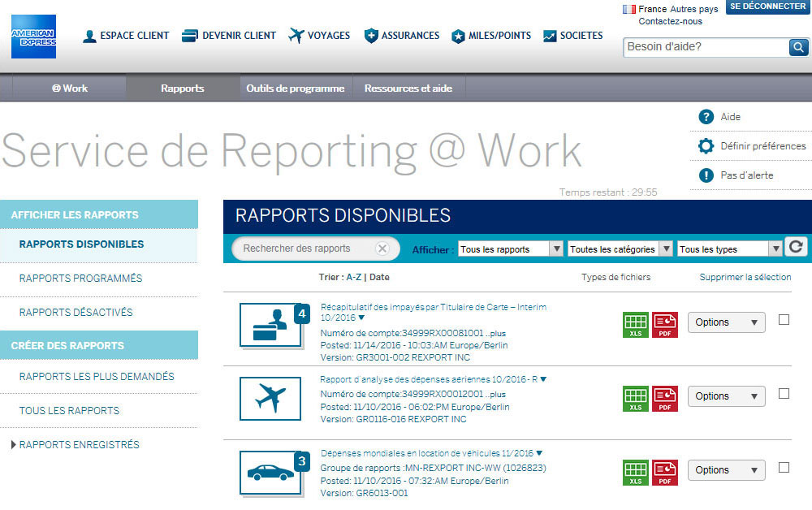Click the Afficher les rapports header

pyautogui.click(x=99, y=214)
